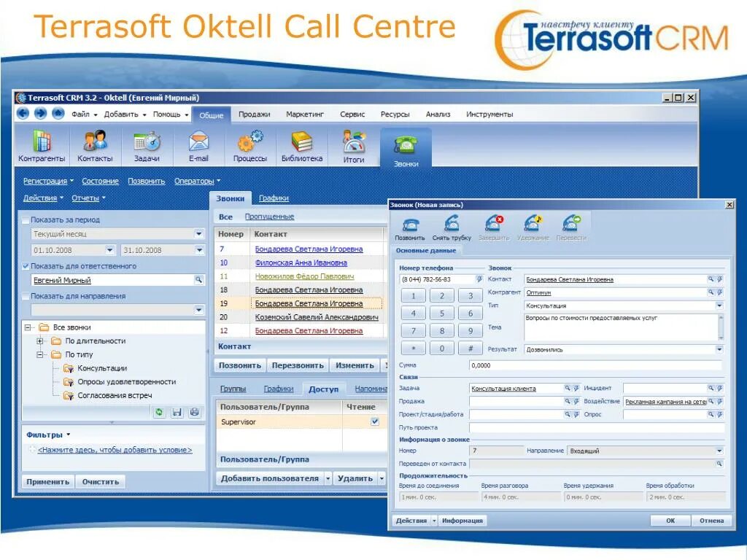Click the refresh icon under call tree
The image size is (747, 560).
pyautogui.click(x=159, y=413)
